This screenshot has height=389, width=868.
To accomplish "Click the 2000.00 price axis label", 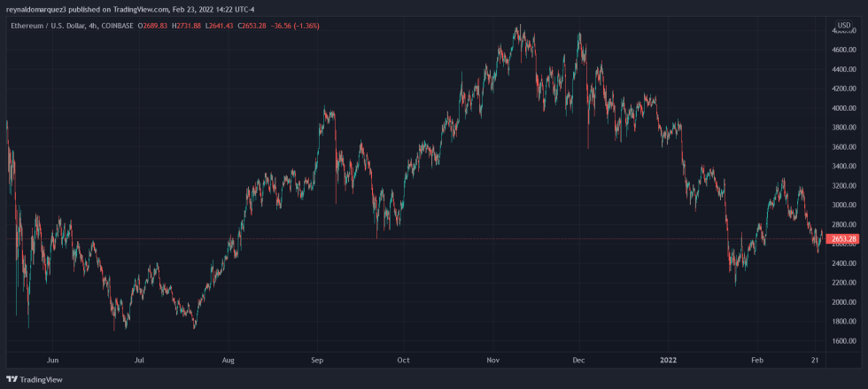I will (x=844, y=302).
